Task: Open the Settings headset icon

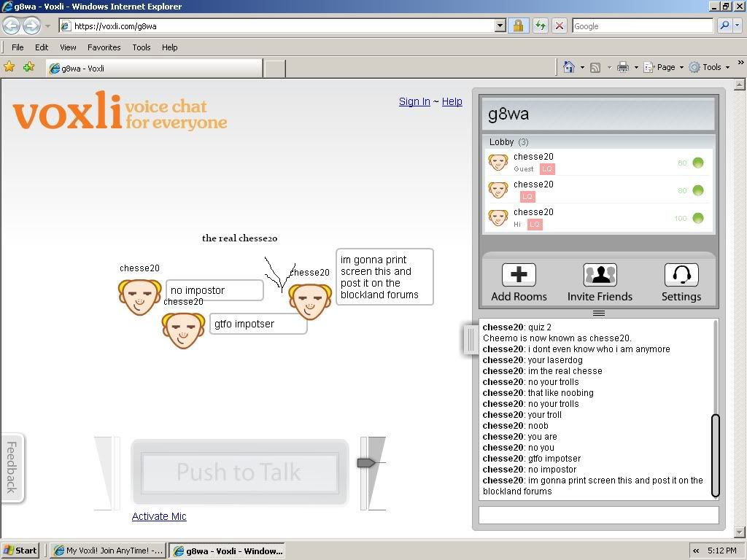Action: click(x=681, y=275)
